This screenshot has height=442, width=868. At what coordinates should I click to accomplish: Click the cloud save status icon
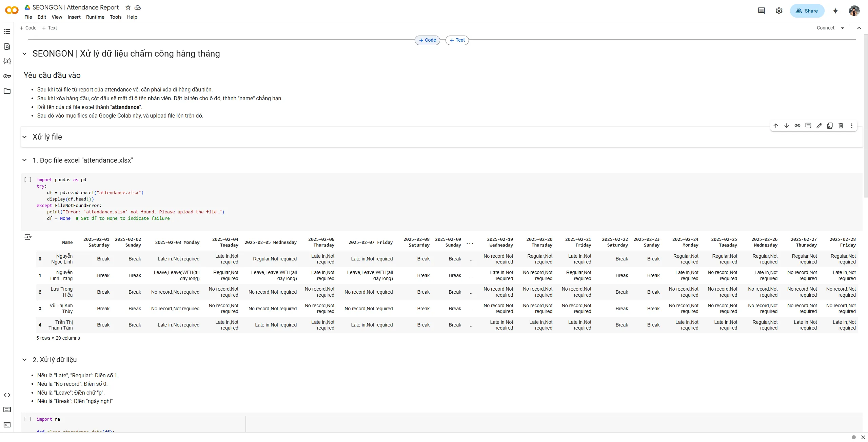point(138,7)
